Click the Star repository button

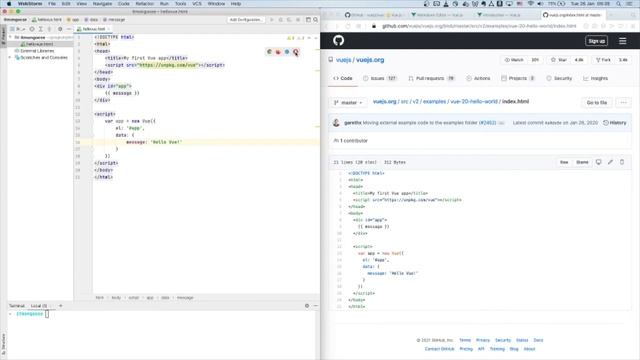click(559, 60)
